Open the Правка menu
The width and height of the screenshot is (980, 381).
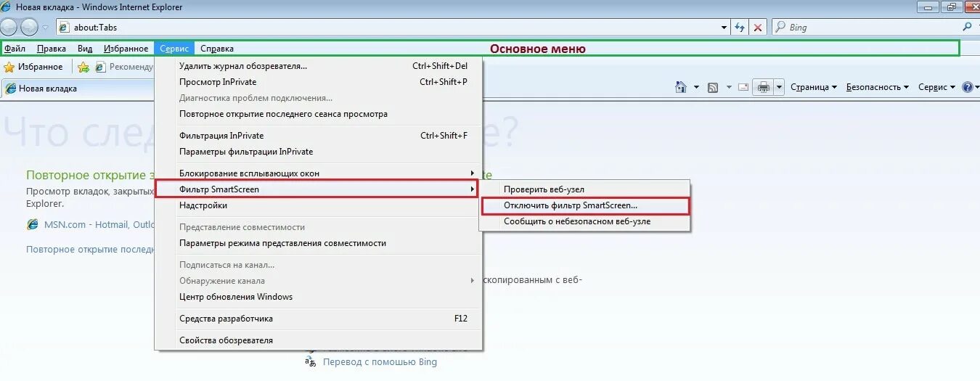52,49
